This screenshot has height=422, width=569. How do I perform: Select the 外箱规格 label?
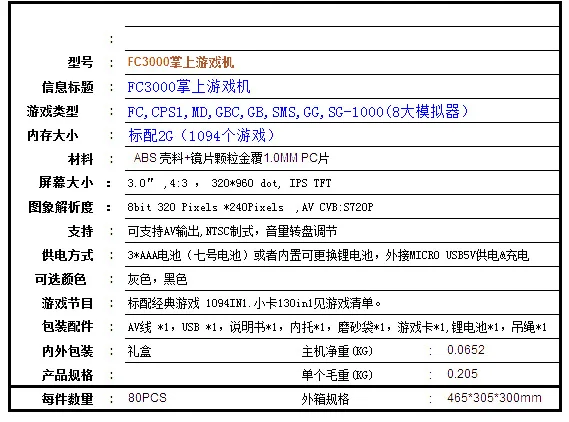tap(326, 399)
